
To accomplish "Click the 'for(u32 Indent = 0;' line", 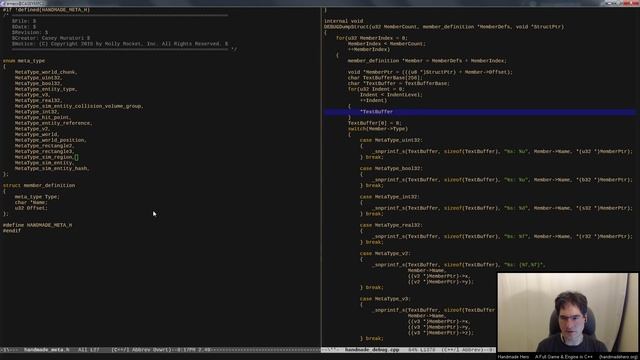I will (376, 89).
